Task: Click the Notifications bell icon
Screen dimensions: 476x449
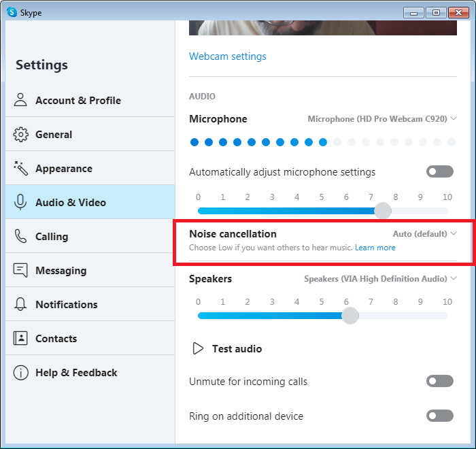Action: coord(20,304)
